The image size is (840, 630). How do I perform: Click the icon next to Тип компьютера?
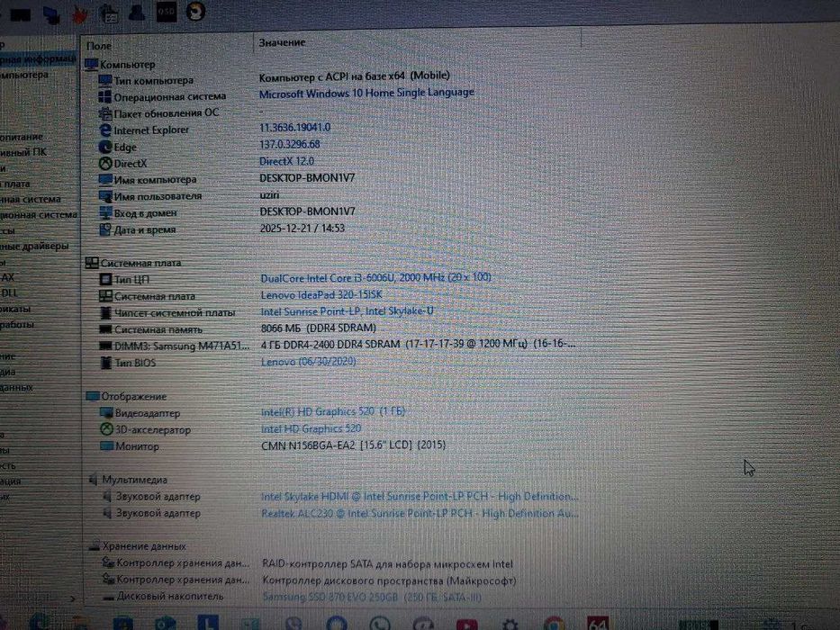pos(105,80)
